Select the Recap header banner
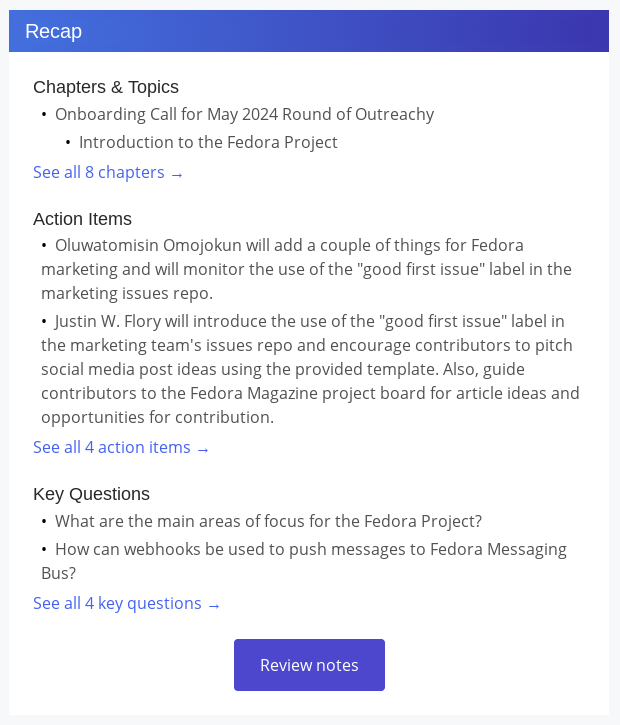This screenshot has width=620, height=725. 309,31
